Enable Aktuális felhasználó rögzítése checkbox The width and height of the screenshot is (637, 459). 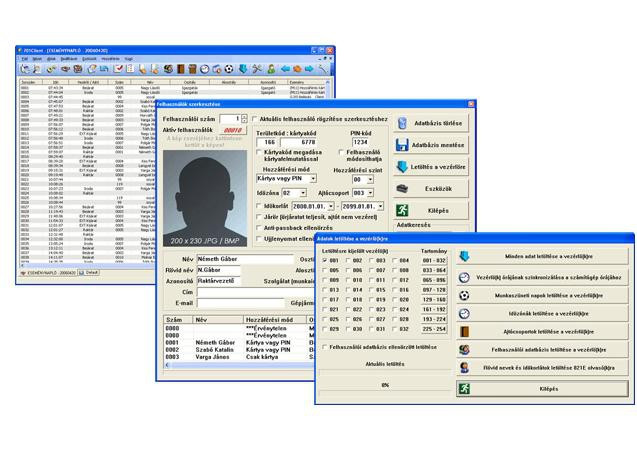pos(253,119)
